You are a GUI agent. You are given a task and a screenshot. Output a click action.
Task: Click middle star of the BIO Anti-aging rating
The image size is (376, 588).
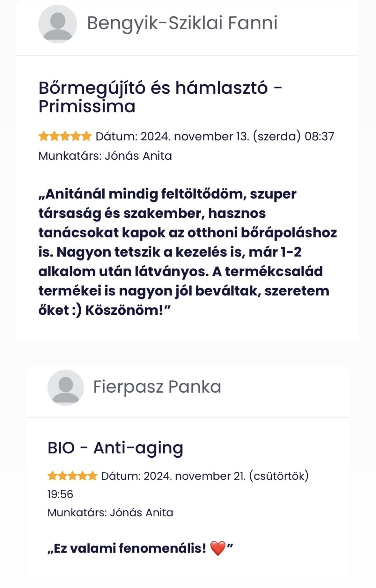tap(72, 476)
